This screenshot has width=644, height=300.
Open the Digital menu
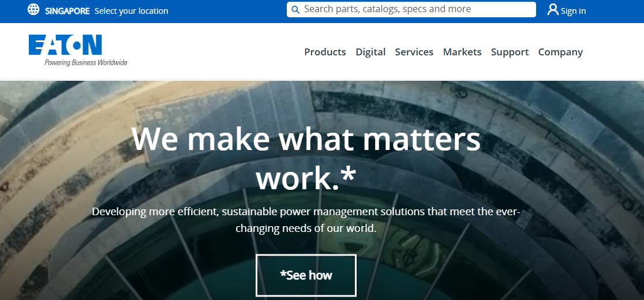(370, 52)
